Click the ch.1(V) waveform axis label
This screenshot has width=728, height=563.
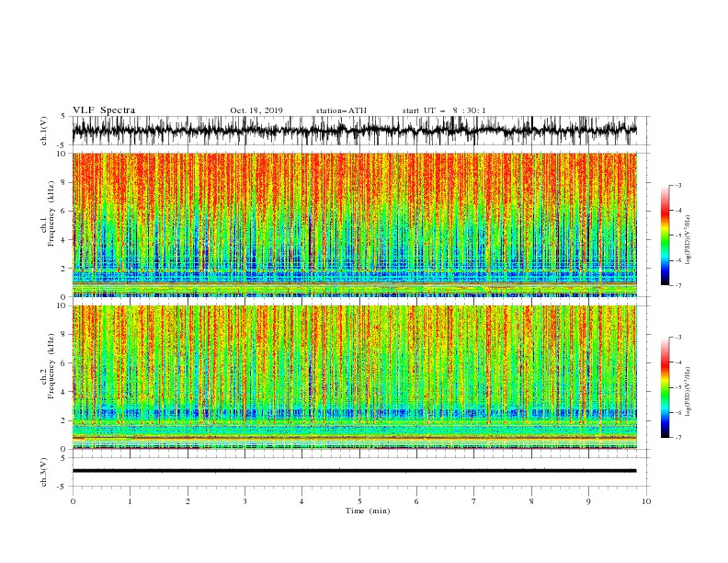44,131
